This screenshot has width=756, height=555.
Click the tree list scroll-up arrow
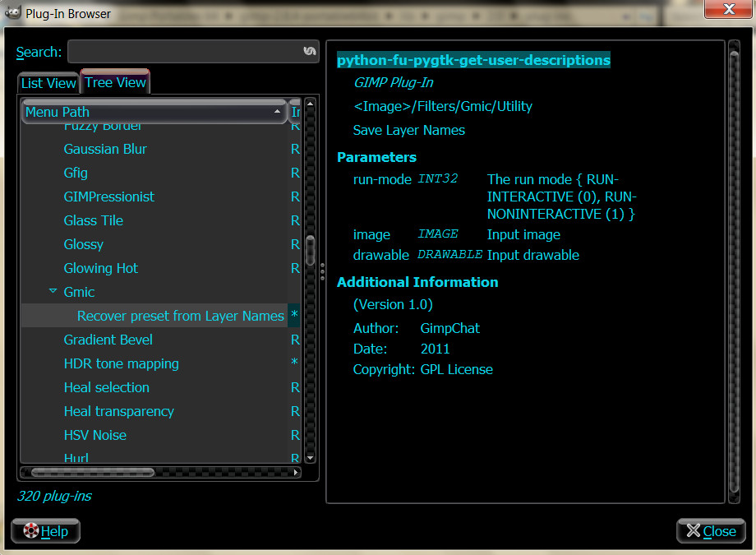[311, 104]
